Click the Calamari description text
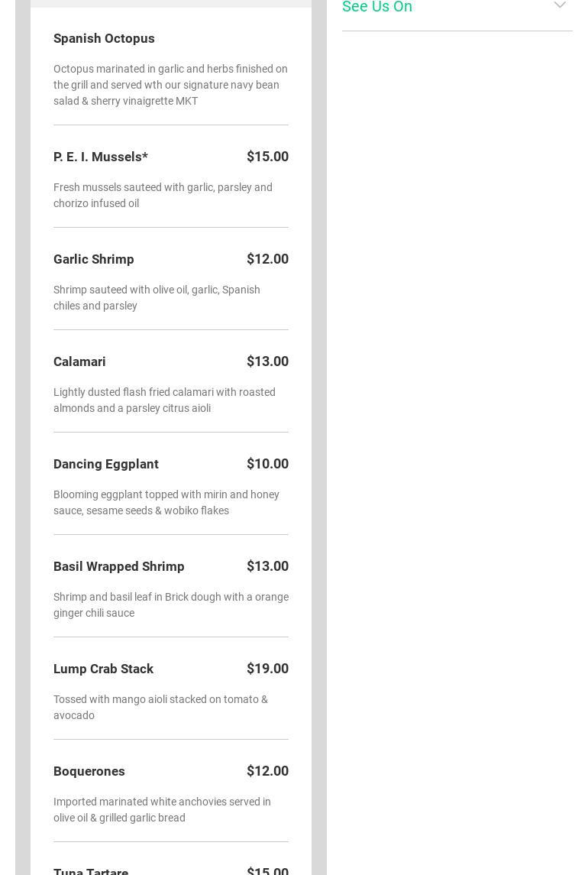The image size is (588, 875). [164, 400]
